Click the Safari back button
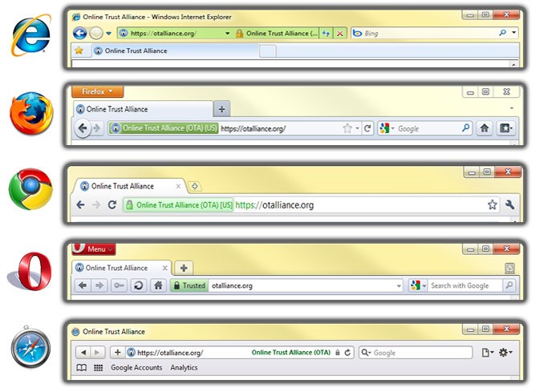The height and width of the screenshot is (392, 539). point(83,353)
